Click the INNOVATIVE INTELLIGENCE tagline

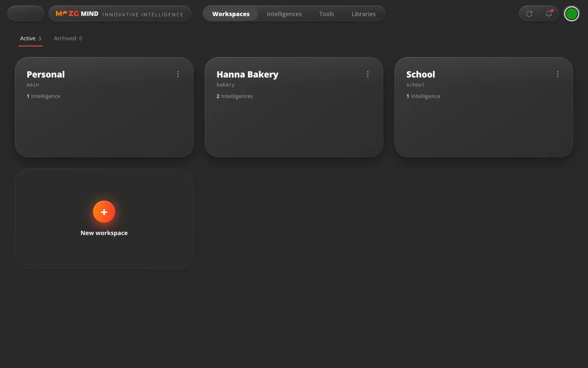tap(143, 14)
